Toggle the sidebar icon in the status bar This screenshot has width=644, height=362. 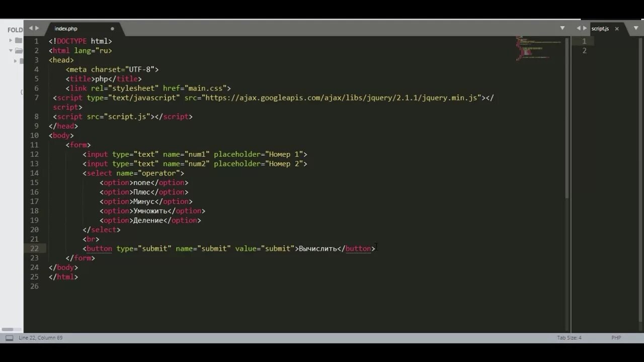[x=9, y=338]
